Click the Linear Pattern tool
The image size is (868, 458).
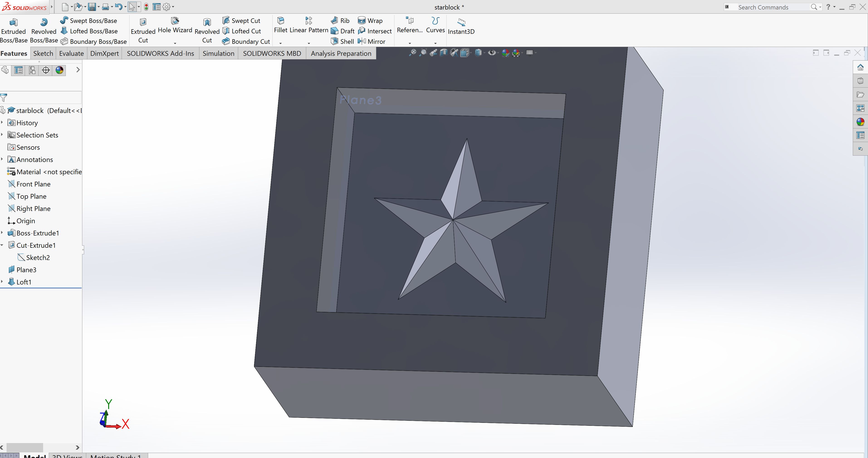pyautogui.click(x=309, y=26)
